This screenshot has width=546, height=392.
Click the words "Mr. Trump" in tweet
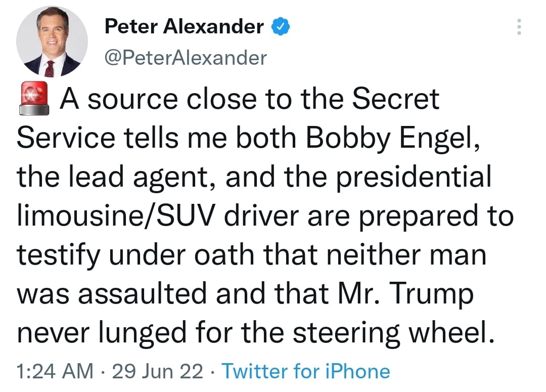[x=407, y=294]
